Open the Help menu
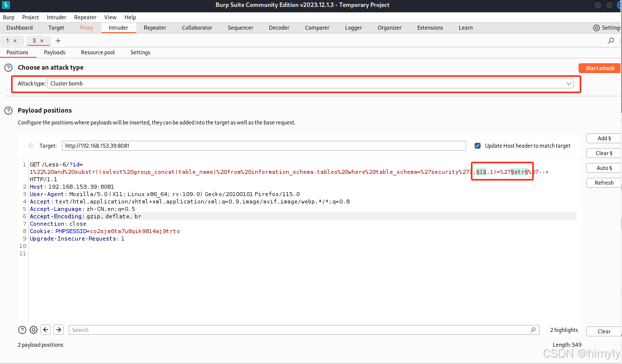Image resolution: width=622 pixels, height=364 pixels. 131,17
